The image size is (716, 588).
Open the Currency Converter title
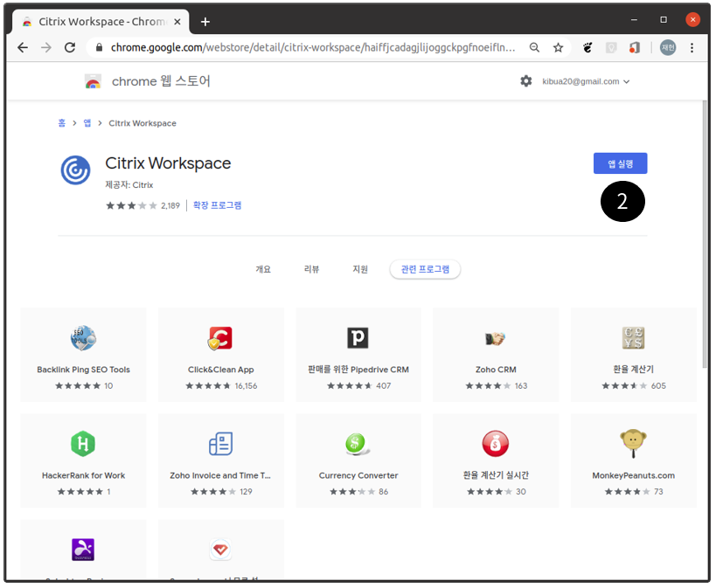[x=358, y=475]
